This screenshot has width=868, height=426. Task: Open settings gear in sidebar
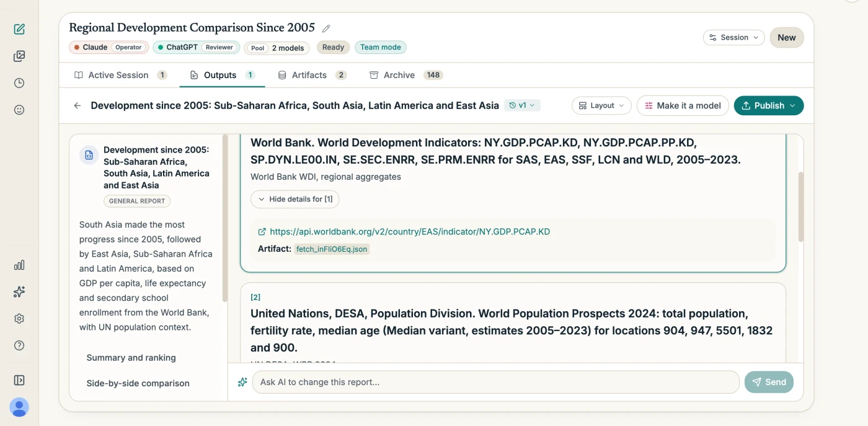19,319
